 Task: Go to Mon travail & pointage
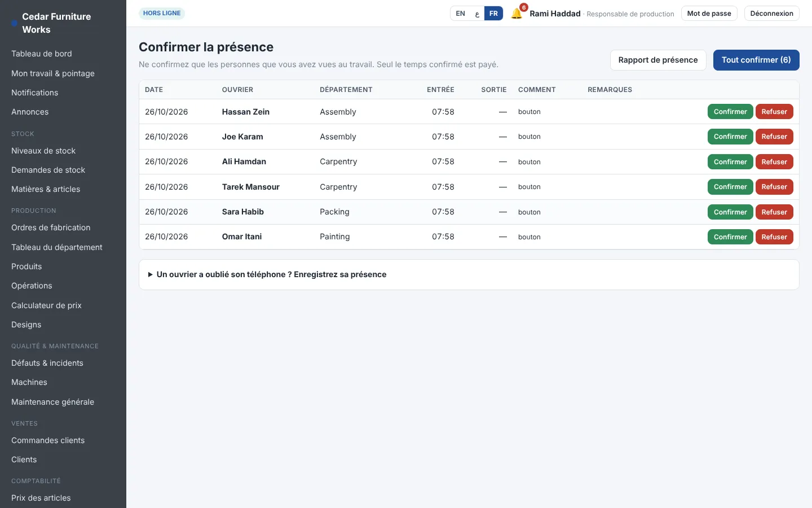pyautogui.click(x=53, y=73)
